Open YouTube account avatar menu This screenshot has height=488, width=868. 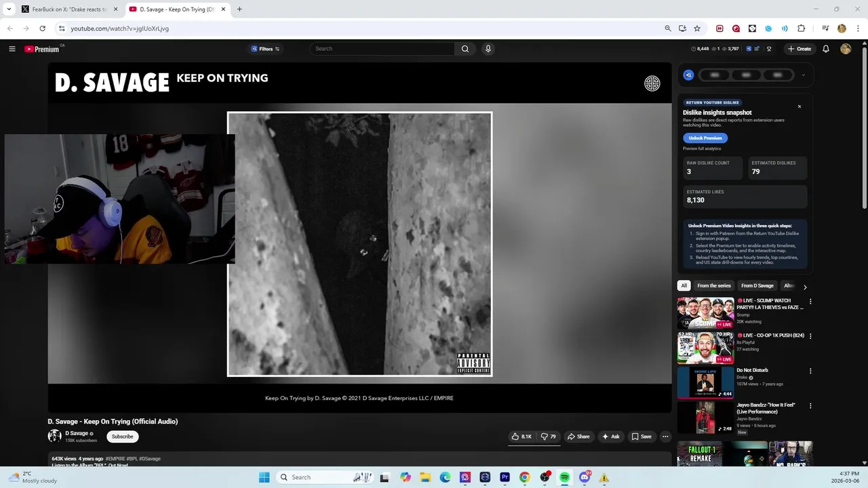(x=846, y=49)
